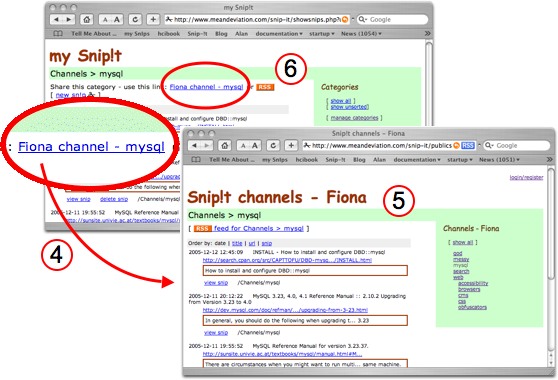Viewport: 558px width, 380px height.
Task: Expand the documentation bookmarks dropdown in front window
Action: (417, 160)
